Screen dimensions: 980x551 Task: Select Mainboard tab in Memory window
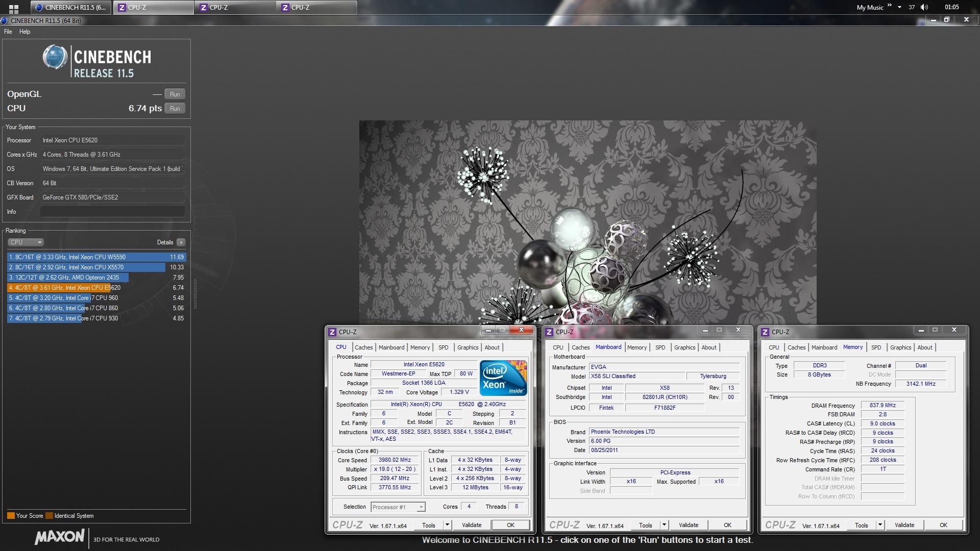(824, 347)
